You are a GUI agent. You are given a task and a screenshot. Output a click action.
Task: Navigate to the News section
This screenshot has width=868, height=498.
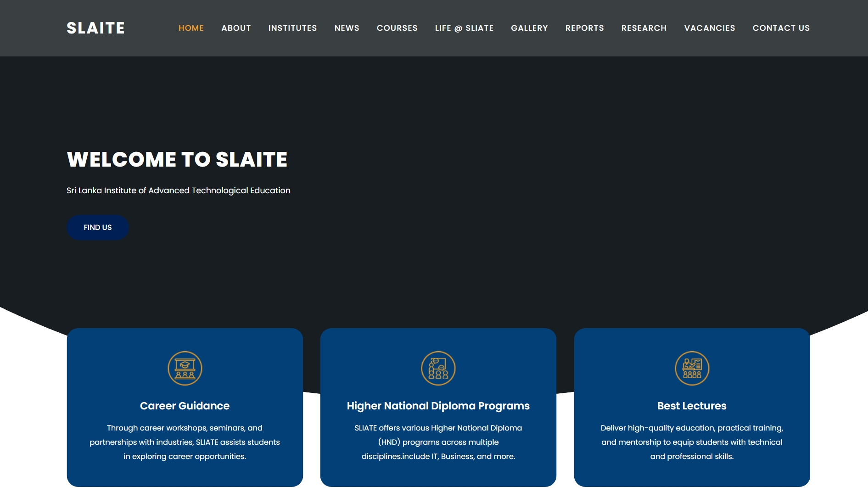tap(347, 28)
